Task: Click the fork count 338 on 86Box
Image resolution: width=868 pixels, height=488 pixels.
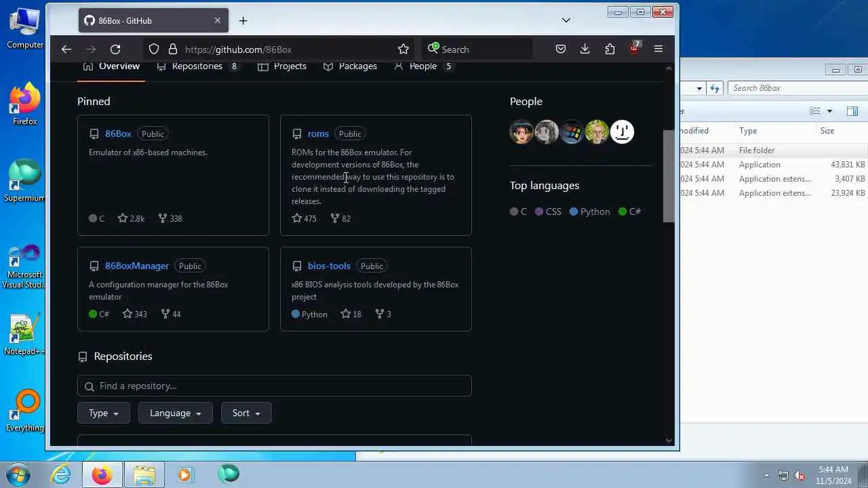Action: (x=170, y=218)
